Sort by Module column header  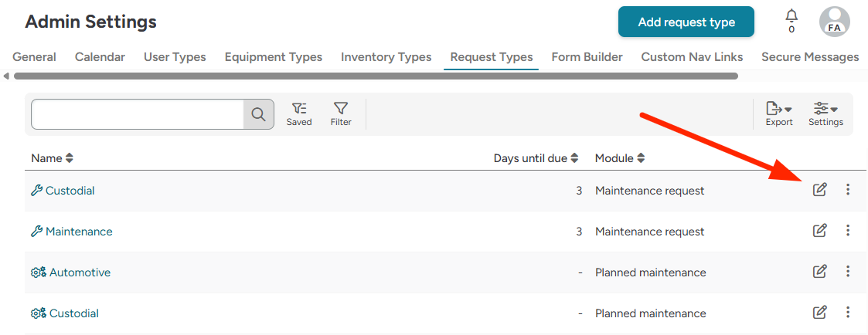(620, 158)
